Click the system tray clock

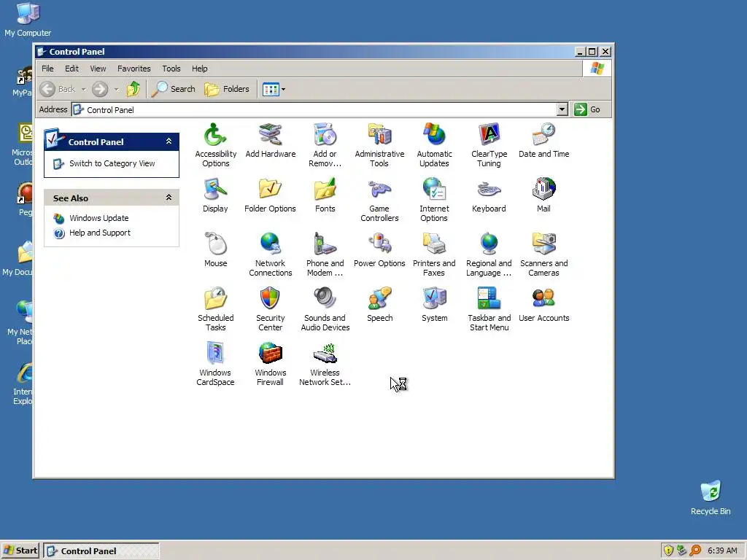[722, 551]
